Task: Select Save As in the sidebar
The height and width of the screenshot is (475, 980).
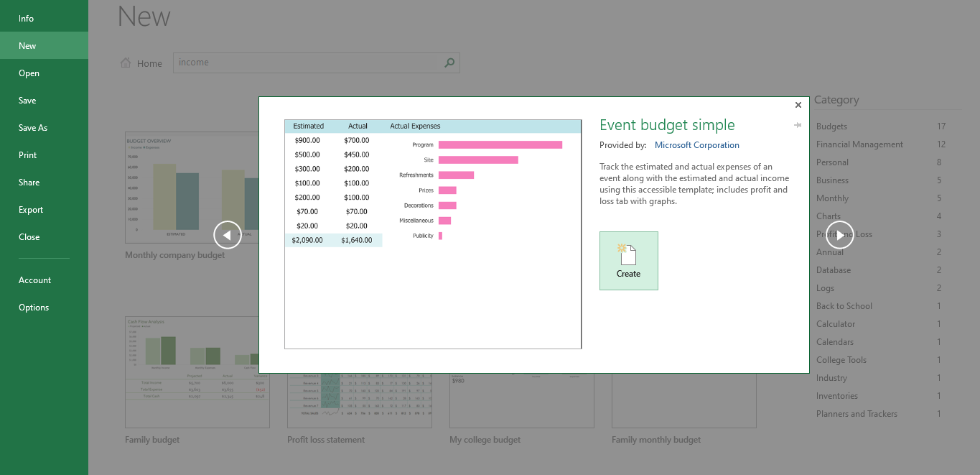Action: (x=33, y=128)
